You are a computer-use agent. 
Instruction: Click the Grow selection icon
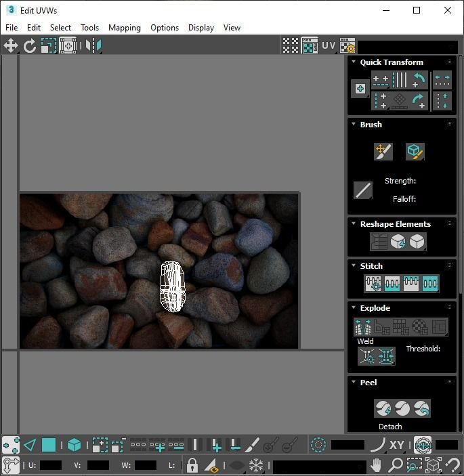point(100,445)
